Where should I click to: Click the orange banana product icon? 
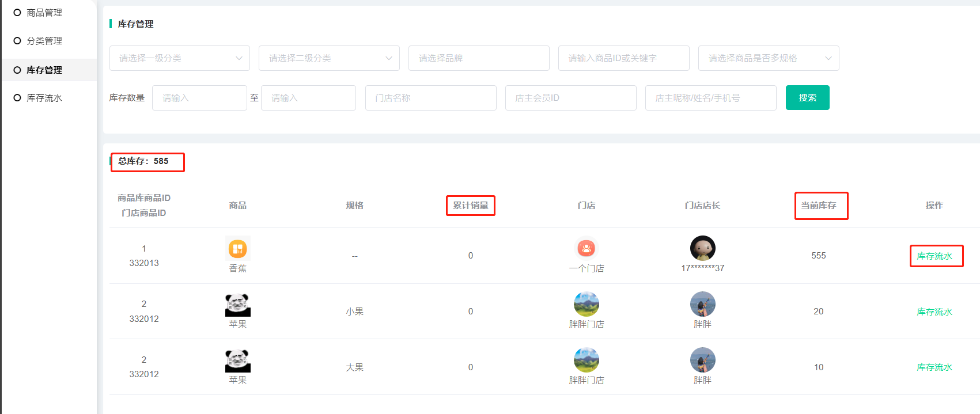point(237,249)
